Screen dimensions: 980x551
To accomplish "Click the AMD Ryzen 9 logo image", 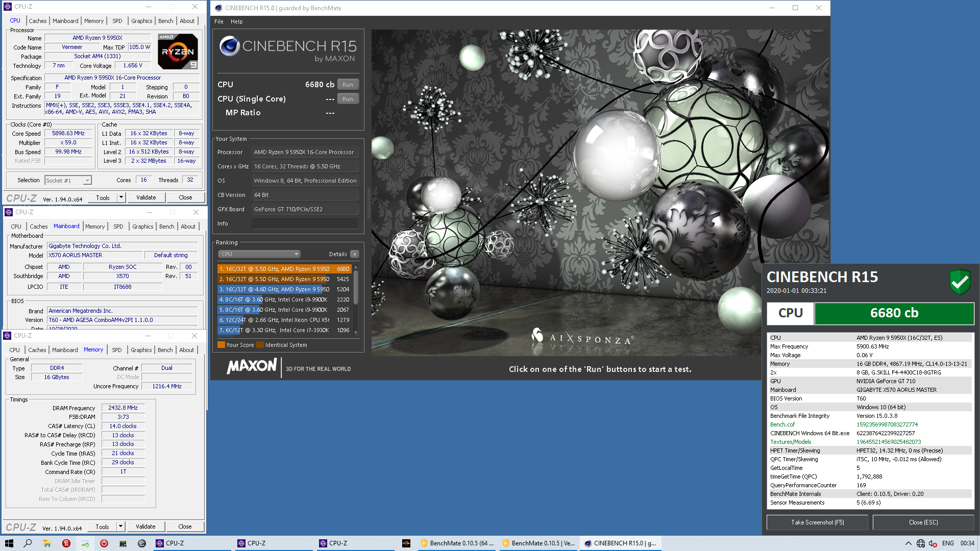I will tap(178, 52).
